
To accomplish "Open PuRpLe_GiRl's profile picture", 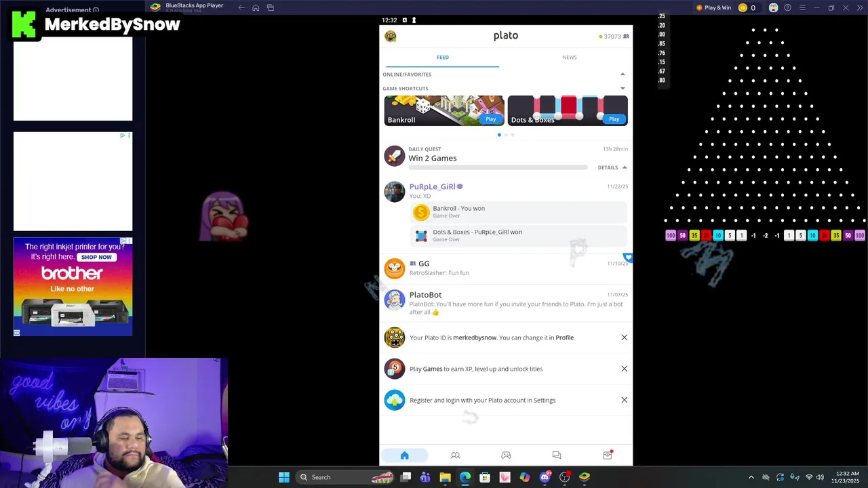I will click(x=394, y=192).
